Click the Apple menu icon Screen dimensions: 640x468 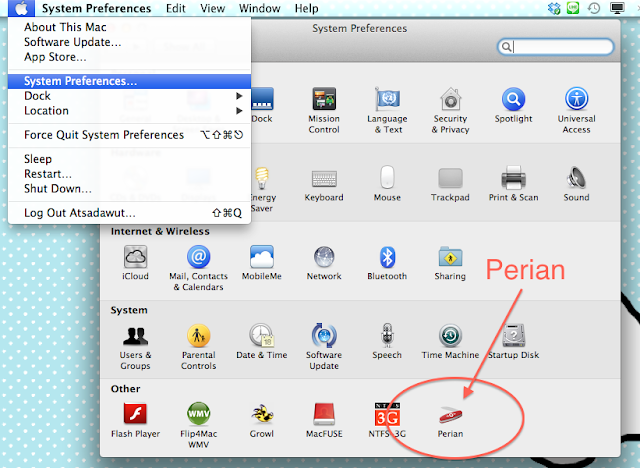tap(21, 8)
